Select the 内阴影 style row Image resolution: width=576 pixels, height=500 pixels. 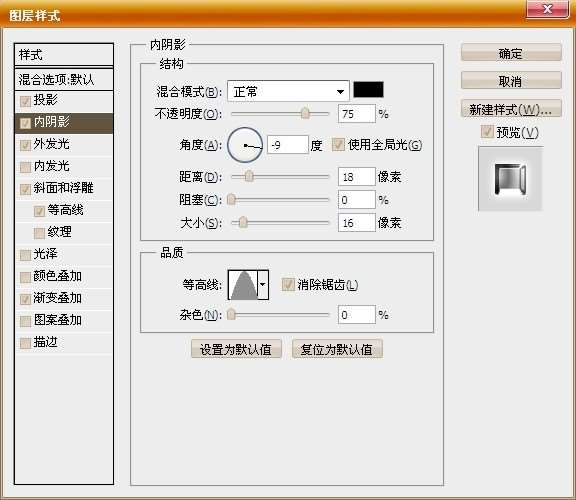click(64, 123)
